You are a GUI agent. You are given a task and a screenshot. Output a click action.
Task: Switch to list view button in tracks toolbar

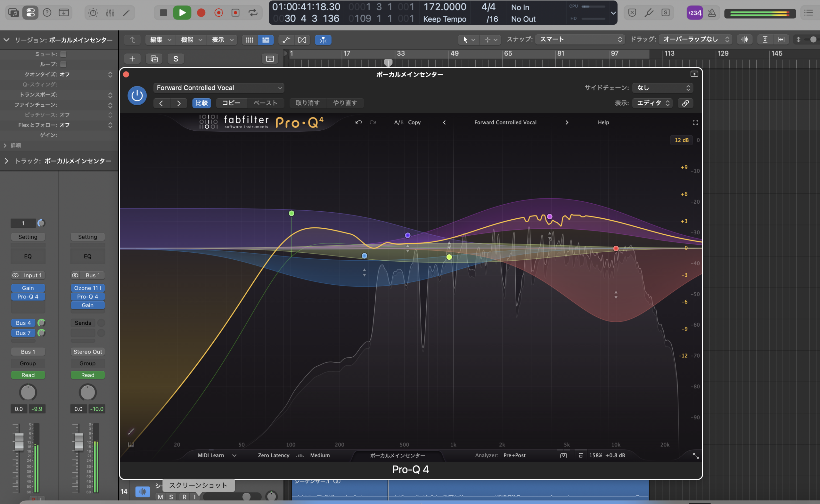coord(266,40)
